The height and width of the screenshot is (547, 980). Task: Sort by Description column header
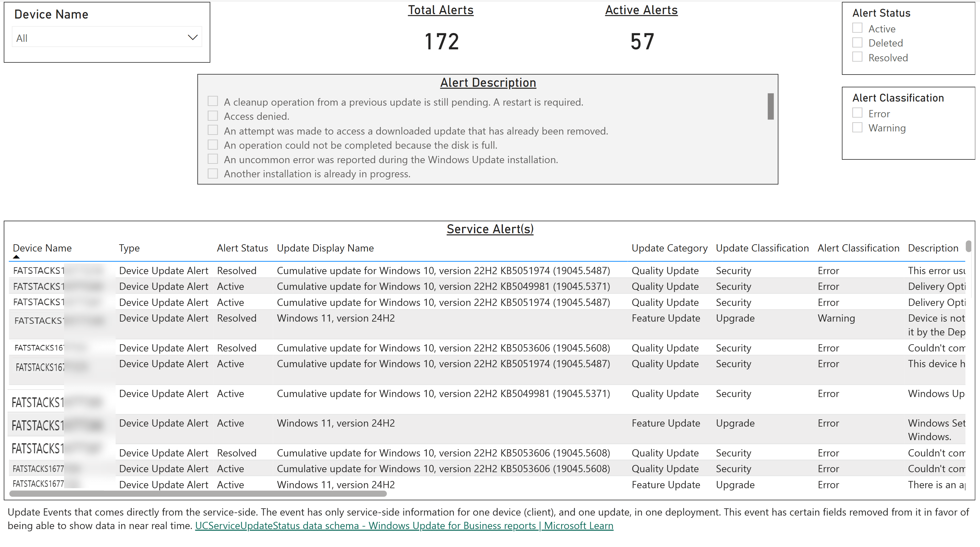933,248
